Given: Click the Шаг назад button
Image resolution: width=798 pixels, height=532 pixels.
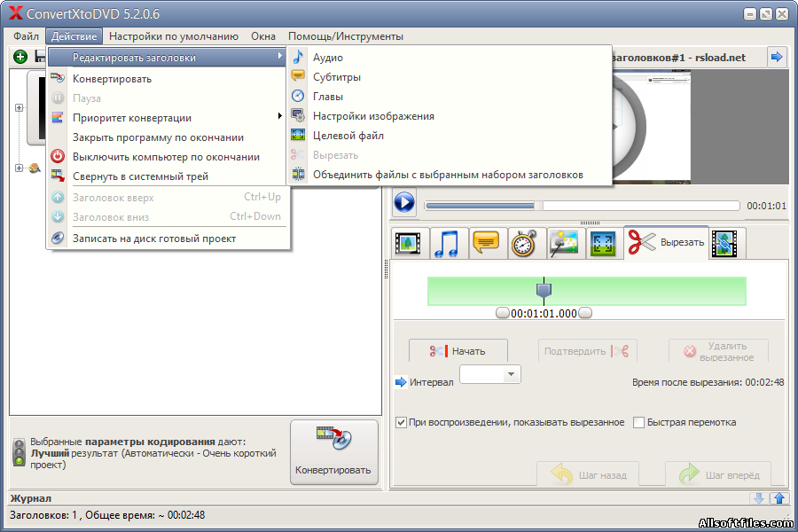Looking at the screenshot, I should [588, 474].
